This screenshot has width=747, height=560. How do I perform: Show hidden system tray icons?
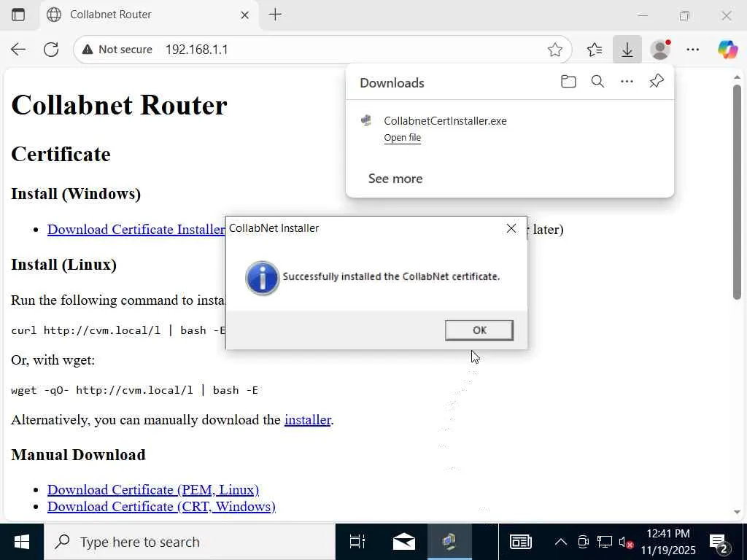tap(561, 542)
